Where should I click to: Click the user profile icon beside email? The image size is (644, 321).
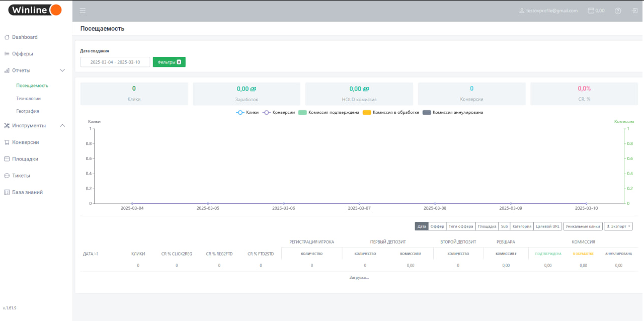pos(522,11)
